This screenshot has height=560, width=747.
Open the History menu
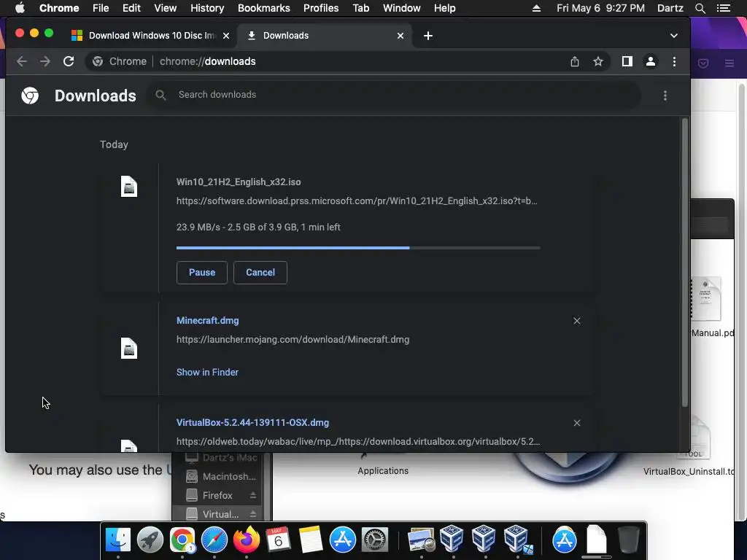207,8
